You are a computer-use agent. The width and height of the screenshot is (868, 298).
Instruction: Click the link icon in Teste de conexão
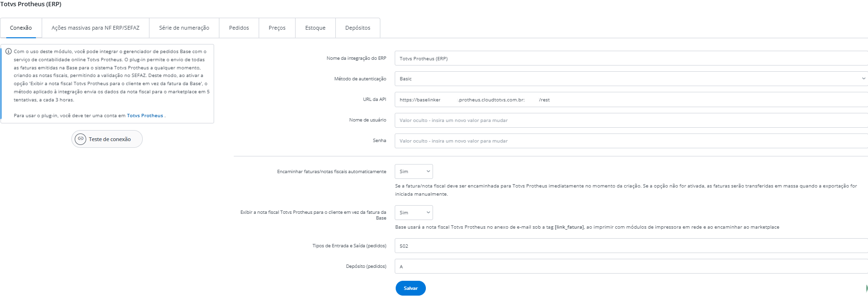pyautogui.click(x=80, y=139)
